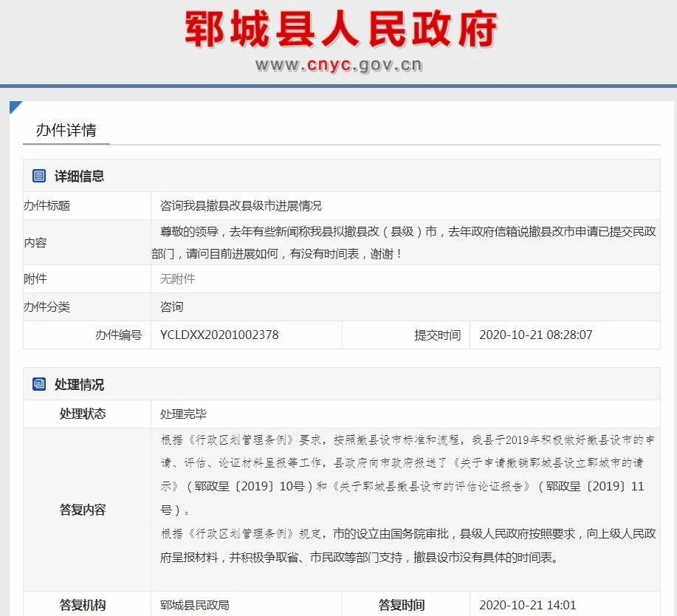Click the 无附件 attachment text

[x=177, y=278]
